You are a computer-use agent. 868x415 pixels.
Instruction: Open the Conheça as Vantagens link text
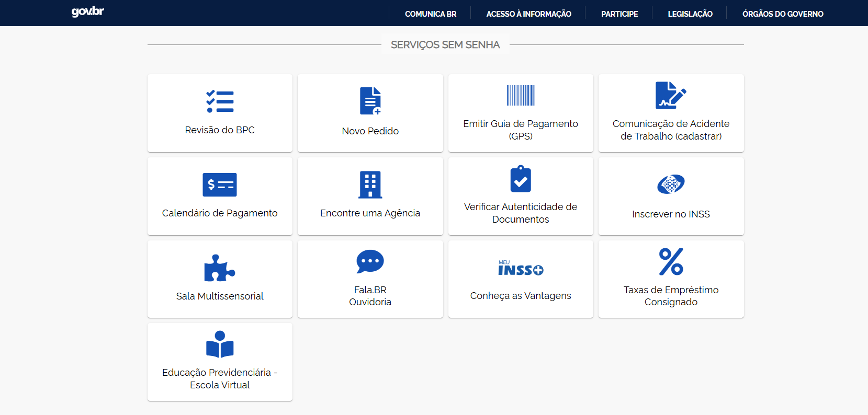(521, 296)
